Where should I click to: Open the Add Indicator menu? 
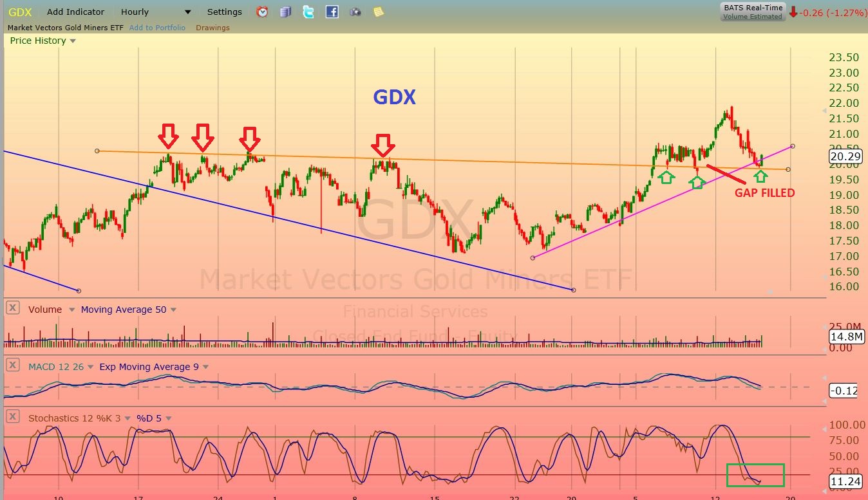(75, 12)
